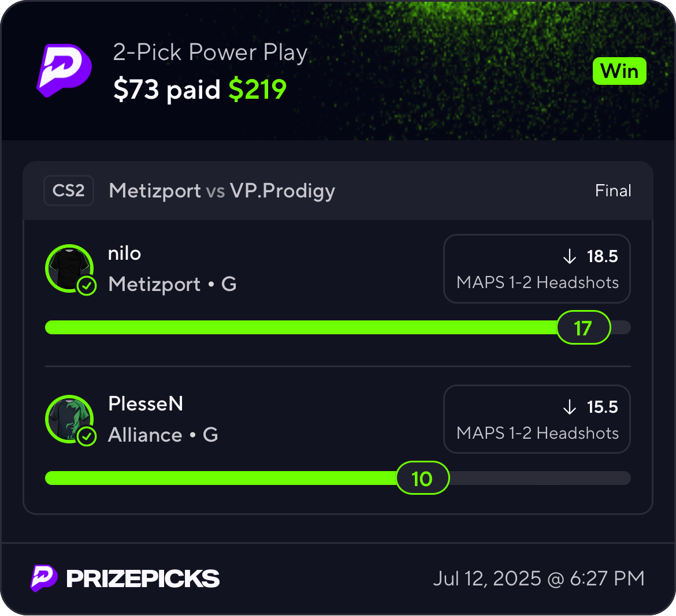Image resolution: width=676 pixels, height=616 pixels.
Task: Select nilo's 18.5 Headshots projection box
Action: [537, 268]
